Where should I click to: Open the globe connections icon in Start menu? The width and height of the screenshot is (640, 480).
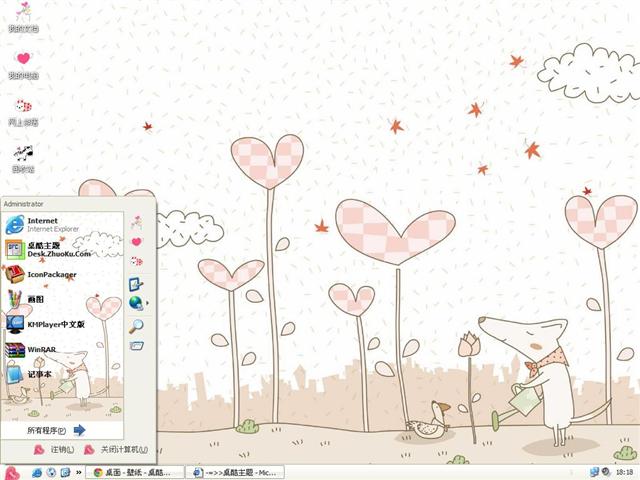(136, 303)
